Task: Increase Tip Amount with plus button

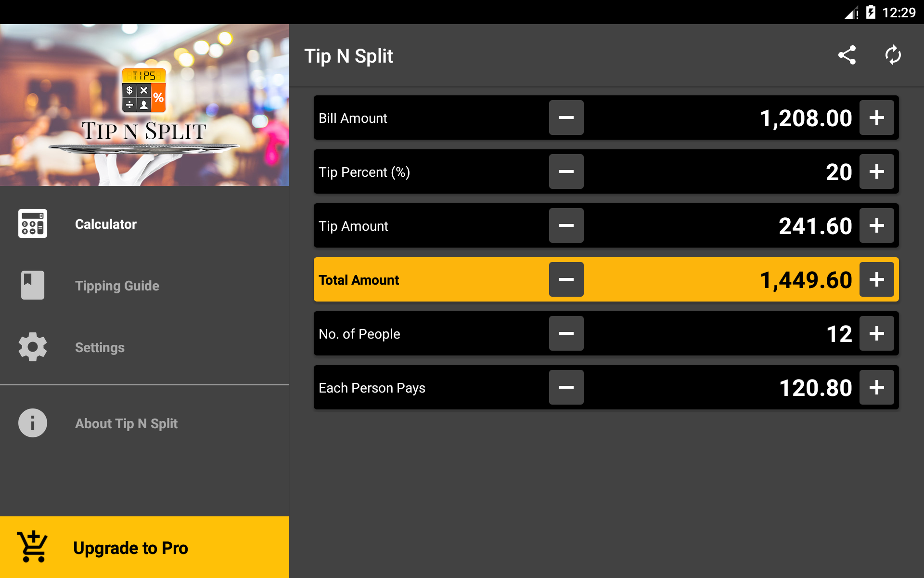Action: pos(877,225)
